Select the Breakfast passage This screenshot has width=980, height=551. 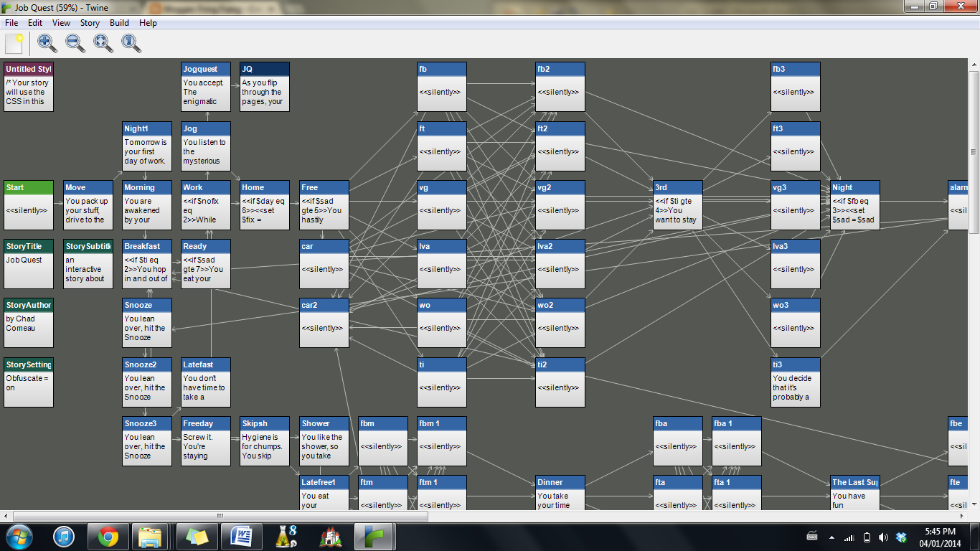click(147, 263)
